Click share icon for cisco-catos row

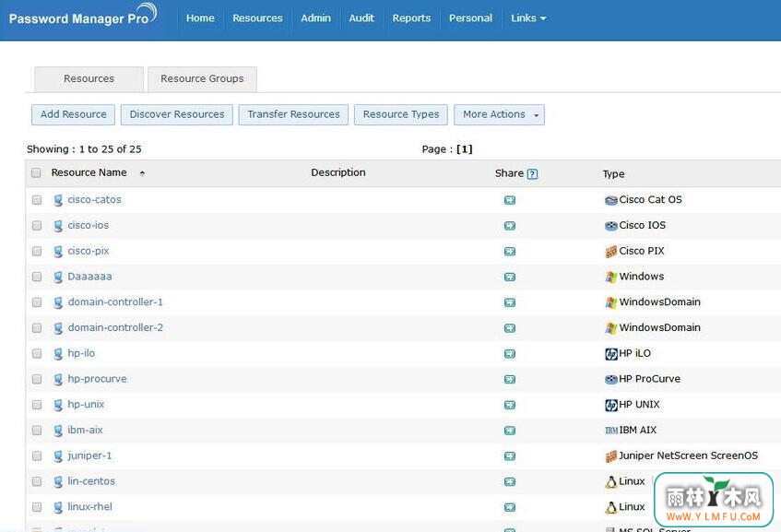tap(510, 200)
